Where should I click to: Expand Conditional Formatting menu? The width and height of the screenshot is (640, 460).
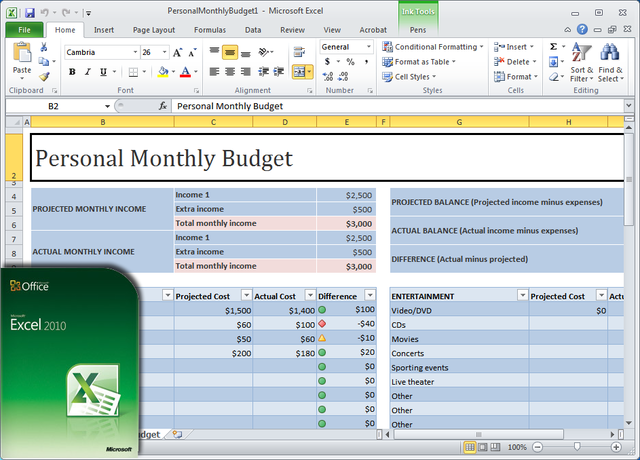433,47
